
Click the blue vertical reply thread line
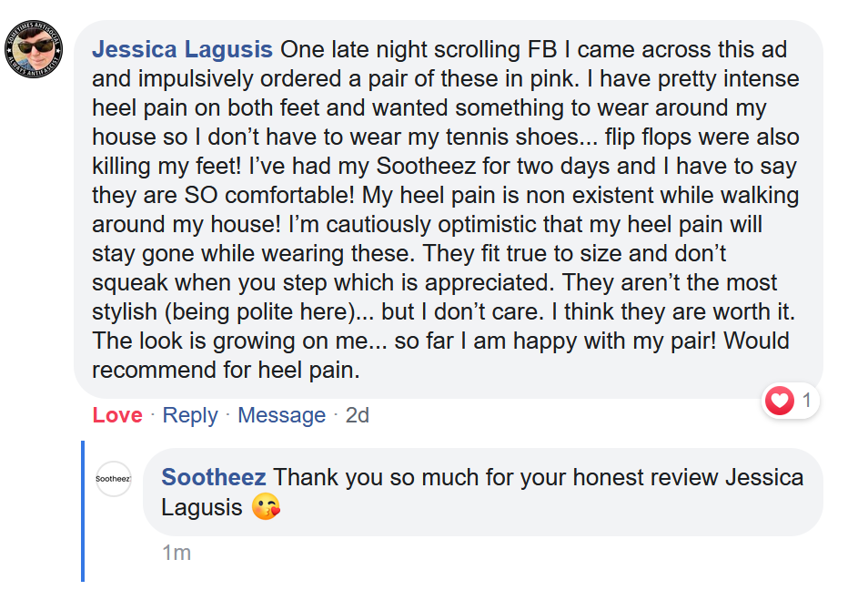(x=83, y=510)
